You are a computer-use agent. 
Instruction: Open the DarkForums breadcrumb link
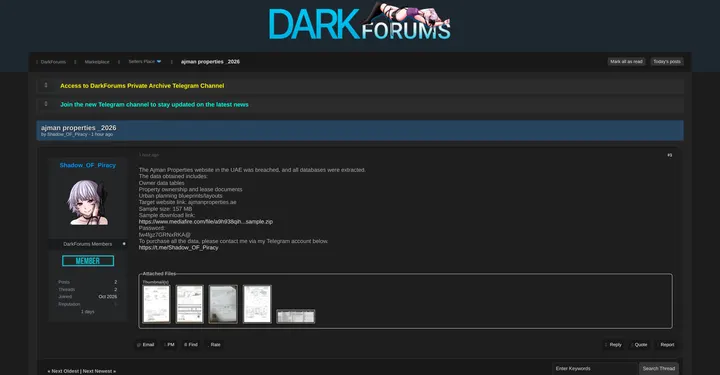pos(53,62)
